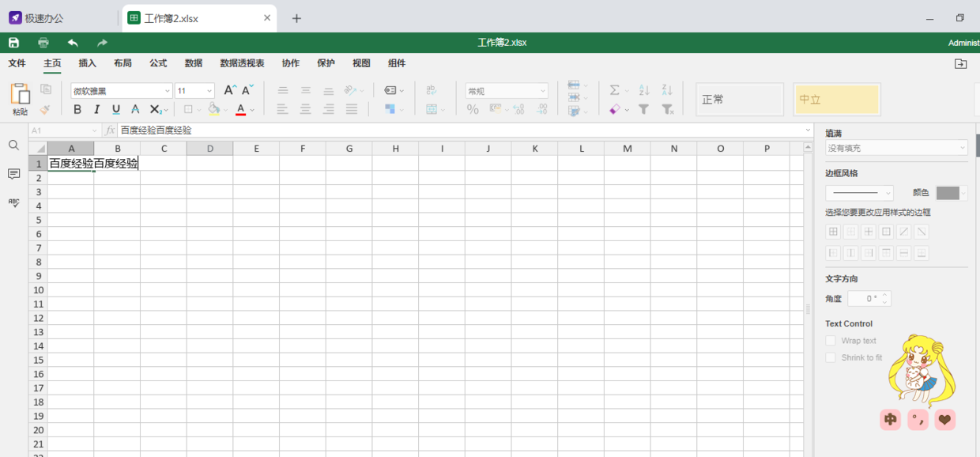Click the sort ascending A-Z icon
The width and height of the screenshot is (980, 457).
tap(644, 91)
